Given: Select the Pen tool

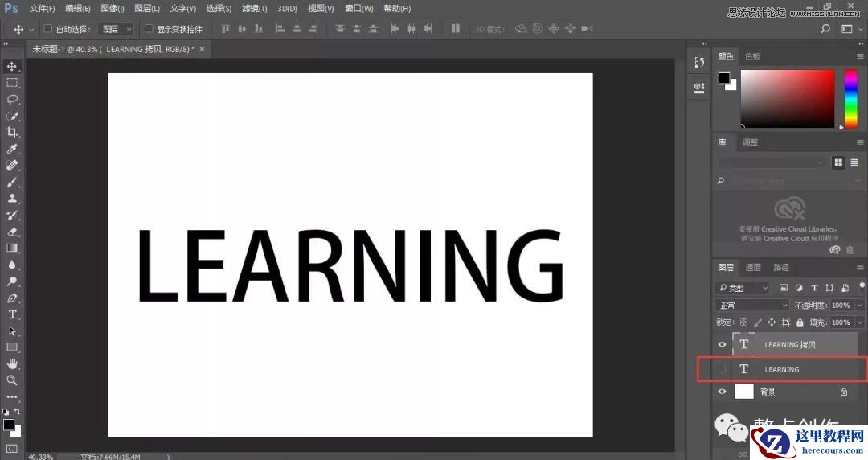Looking at the screenshot, I should click(11, 298).
